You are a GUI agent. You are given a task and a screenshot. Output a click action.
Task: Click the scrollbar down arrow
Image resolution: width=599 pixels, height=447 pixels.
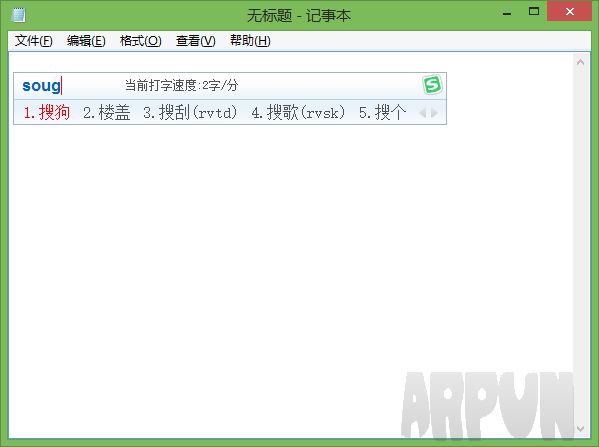(x=580, y=429)
